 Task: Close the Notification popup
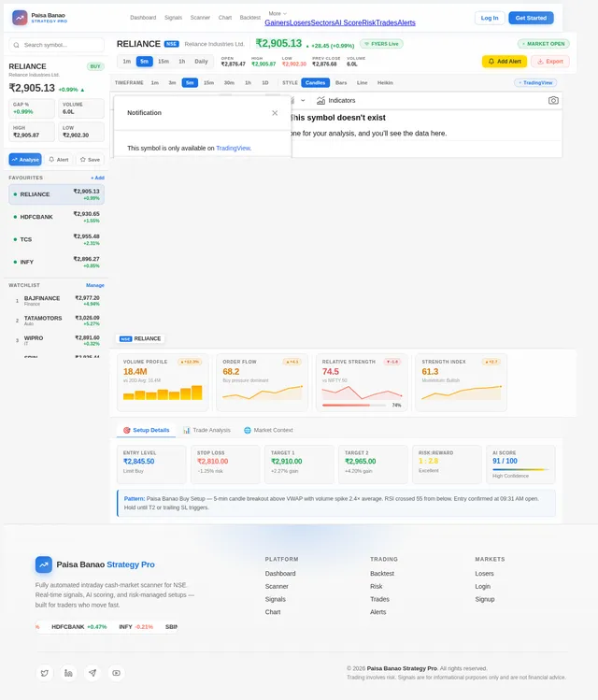[275, 113]
